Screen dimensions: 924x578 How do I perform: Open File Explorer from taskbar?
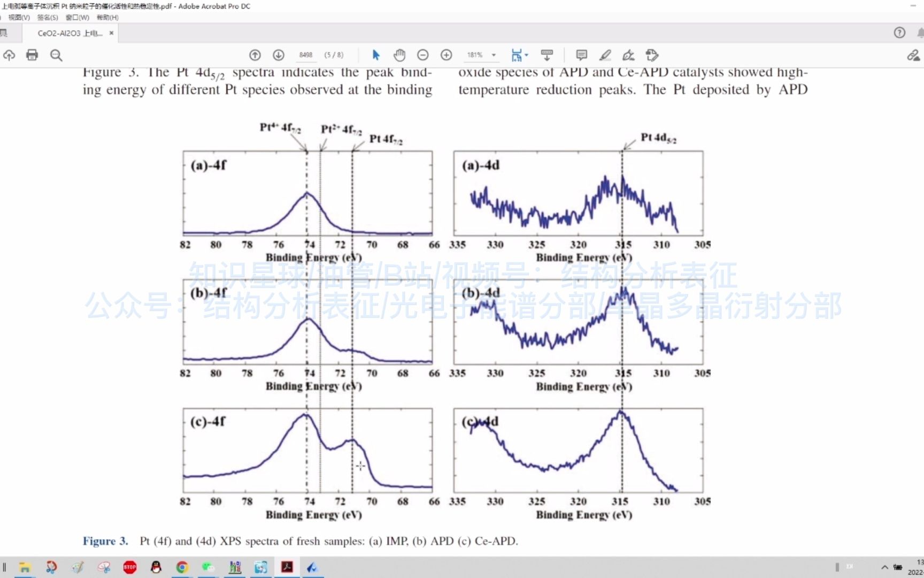pyautogui.click(x=25, y=567)
